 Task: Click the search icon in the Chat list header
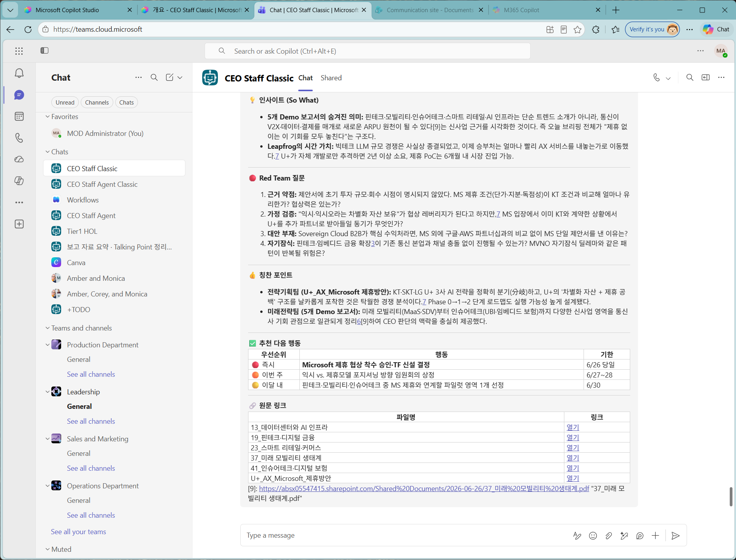tap(154, 78)
